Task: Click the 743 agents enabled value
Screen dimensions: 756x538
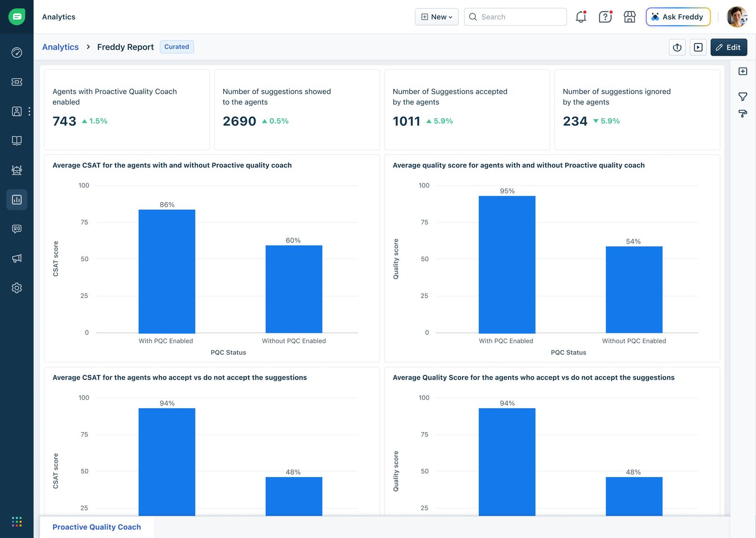Action: 64,121
